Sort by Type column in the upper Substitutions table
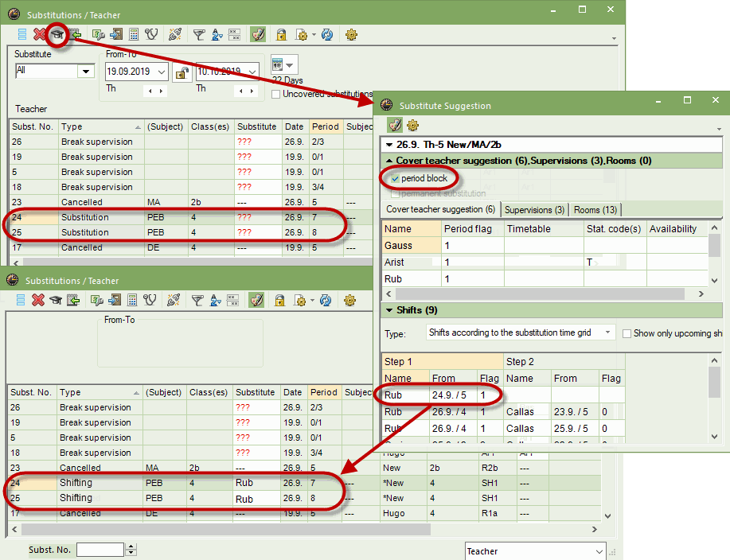Viewport: 730px width, 560px height. [x=101, y=126]
